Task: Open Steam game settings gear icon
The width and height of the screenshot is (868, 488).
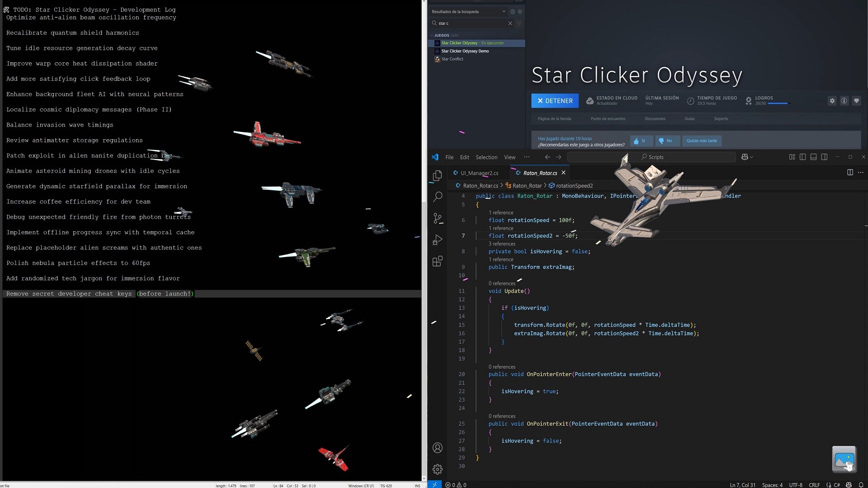Action: pyautogui.click(x=832, y=101)
